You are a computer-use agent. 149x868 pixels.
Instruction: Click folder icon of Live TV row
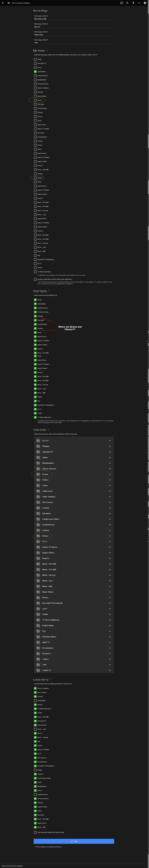tap(38, 441)
